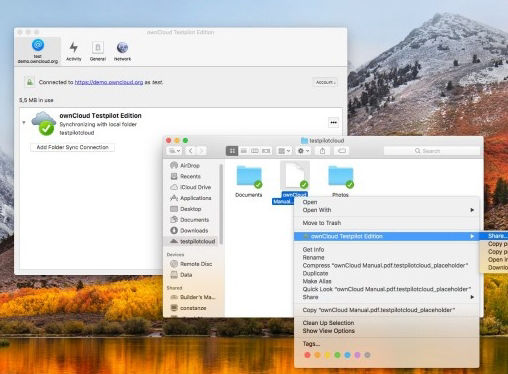Apply the green tag color dot
This screenshot has height=374, width=508.
pyautogui.click(x=337, y=355)
